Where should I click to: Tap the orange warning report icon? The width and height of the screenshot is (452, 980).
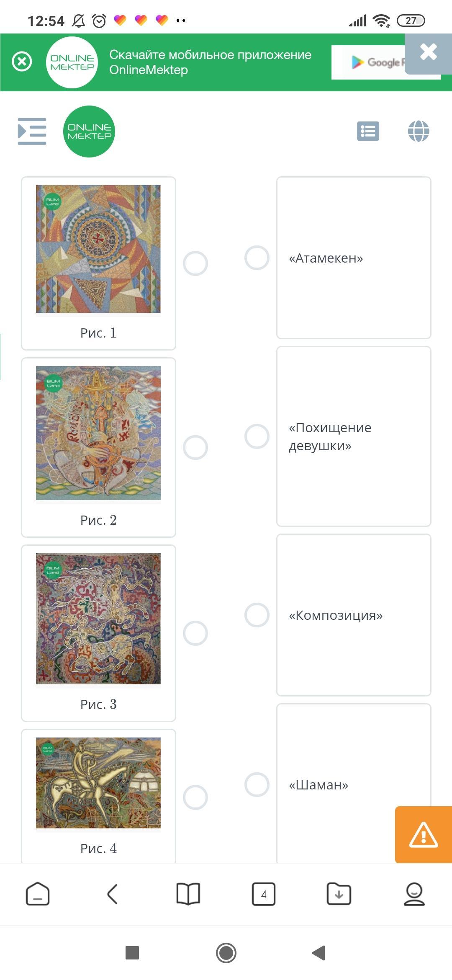coord(423,835)
